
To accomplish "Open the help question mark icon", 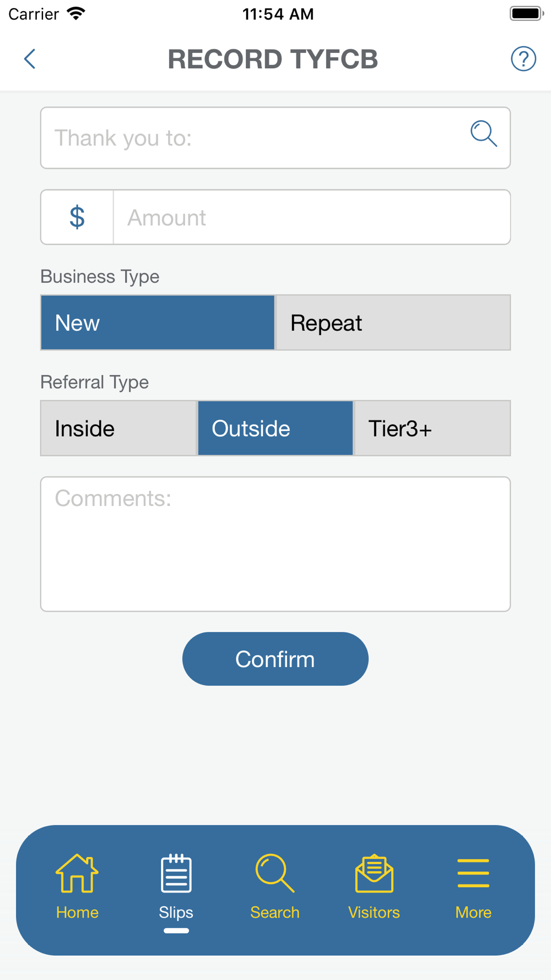I will click(523, 59).
